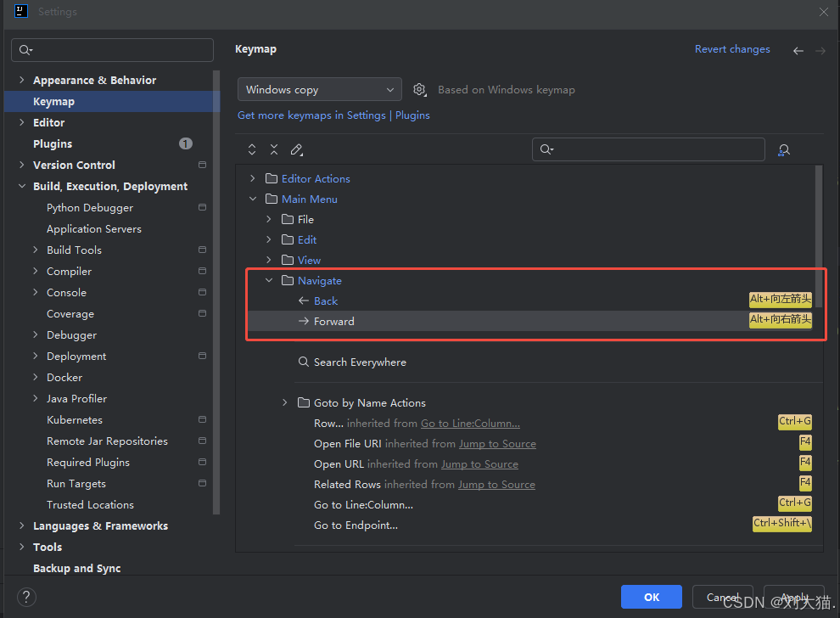Click the Get more keymaps in Settings link

pos(311,115)
